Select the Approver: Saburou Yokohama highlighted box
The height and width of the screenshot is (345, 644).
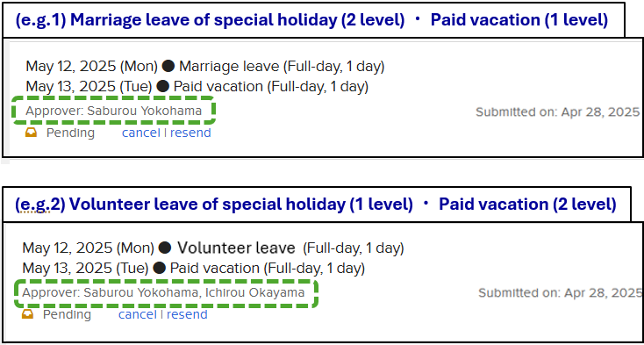113,111
